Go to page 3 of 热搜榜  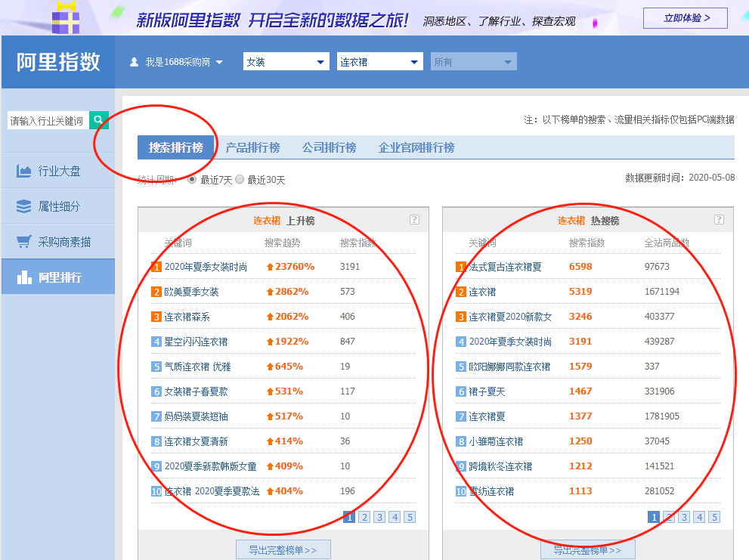(685, 517)
